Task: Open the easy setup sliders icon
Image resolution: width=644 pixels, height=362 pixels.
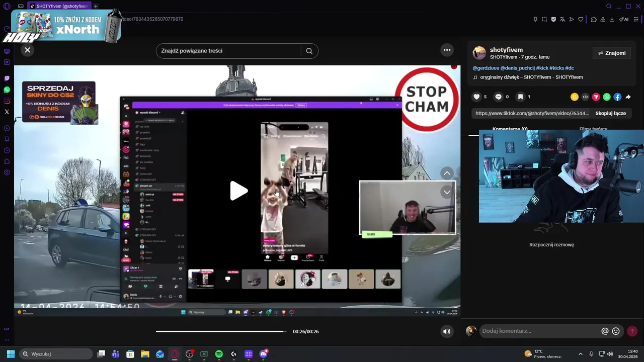Action: (x=636, y=19)
